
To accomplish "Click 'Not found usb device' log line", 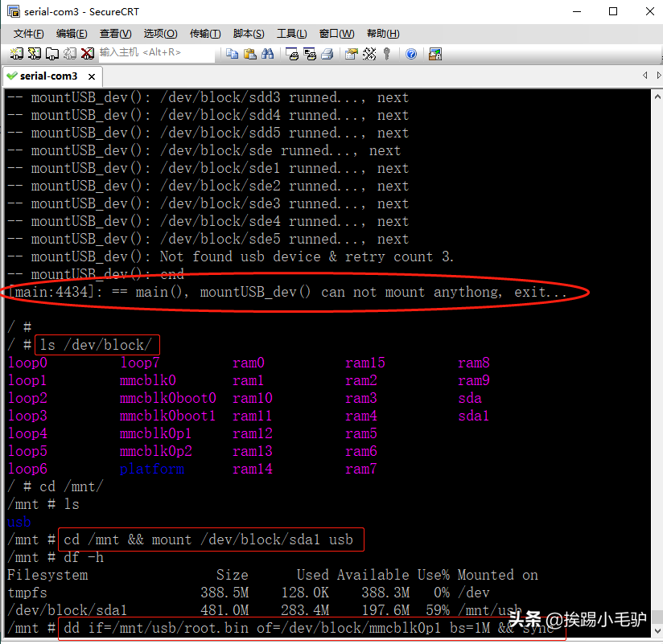I will coord(230,257).
